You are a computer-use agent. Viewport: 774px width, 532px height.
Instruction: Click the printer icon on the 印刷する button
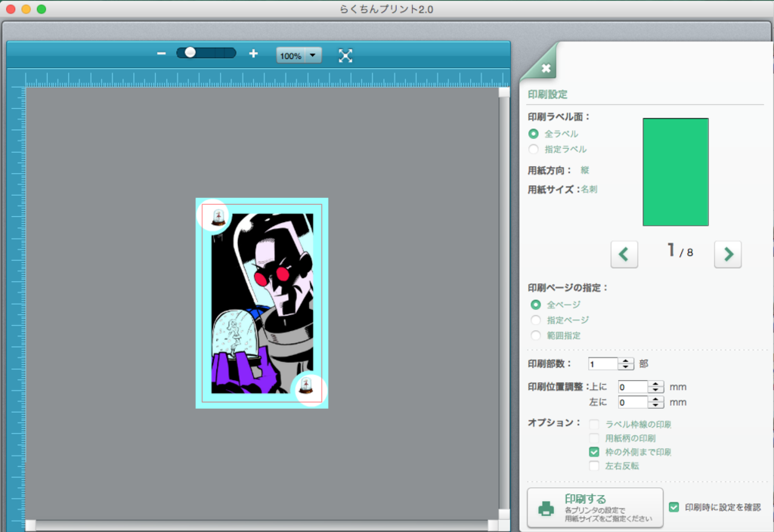546,509
